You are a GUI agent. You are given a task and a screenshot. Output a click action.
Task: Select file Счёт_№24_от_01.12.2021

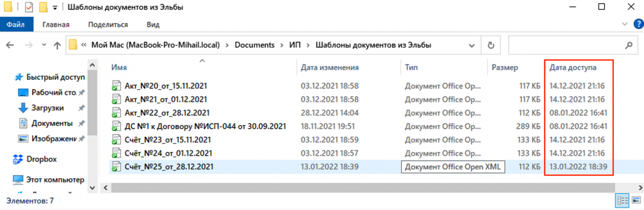[x=168, y=153]
